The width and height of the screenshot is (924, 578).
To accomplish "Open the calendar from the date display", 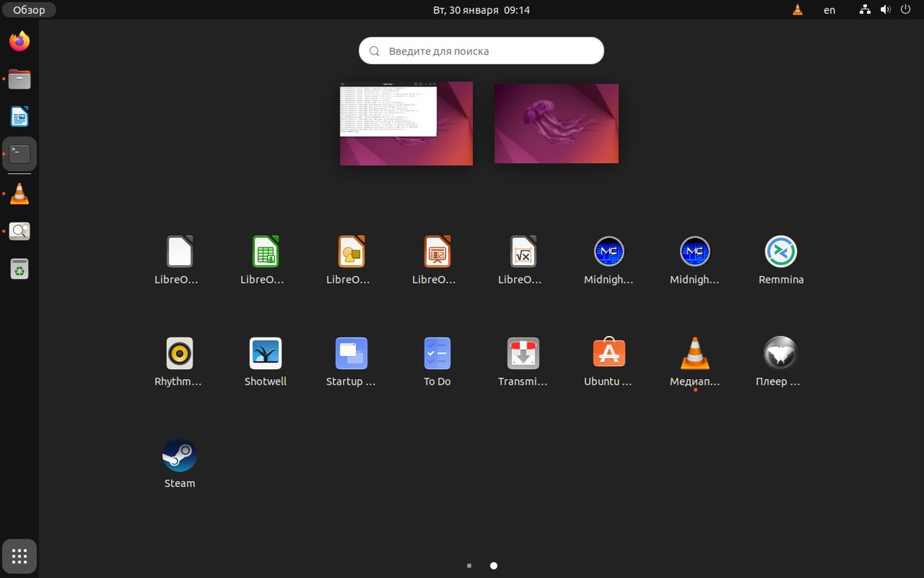I will (481, 10).
